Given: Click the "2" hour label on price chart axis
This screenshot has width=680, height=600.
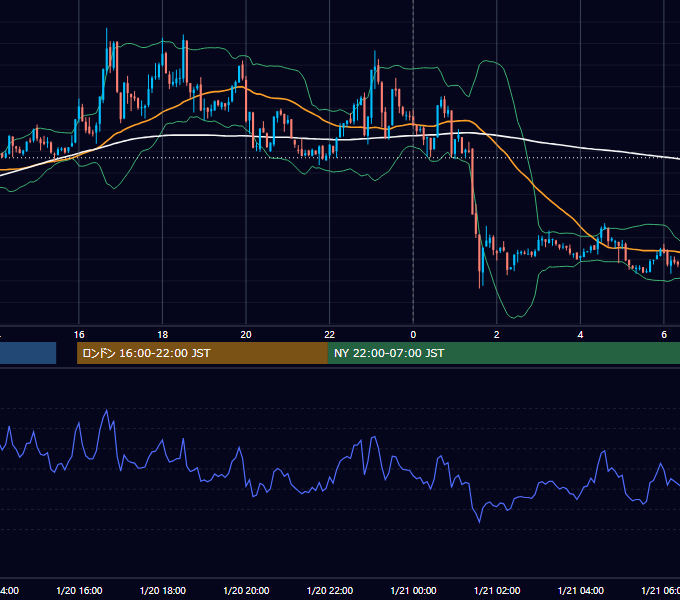Looking at the screenshot, I should [497, 335].
